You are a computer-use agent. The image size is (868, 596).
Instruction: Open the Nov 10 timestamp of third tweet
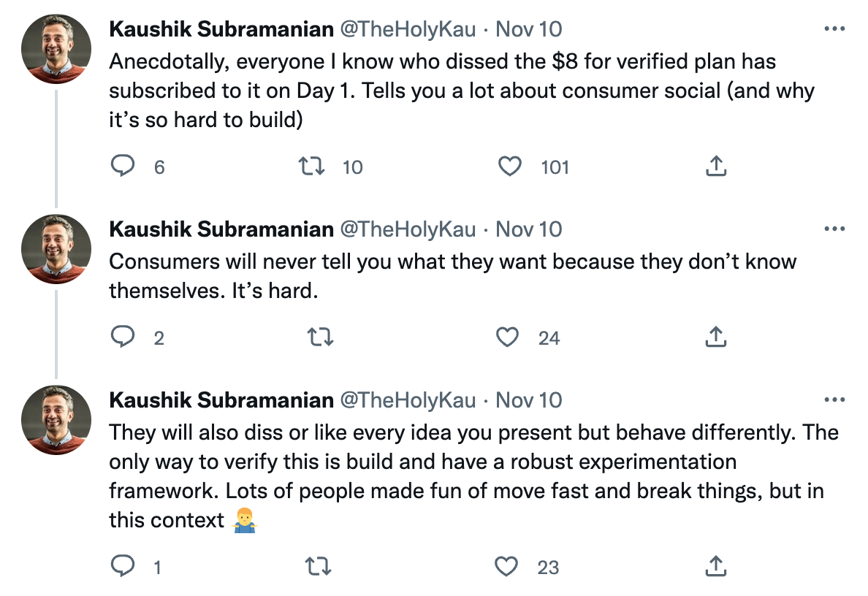coord(529,400)
